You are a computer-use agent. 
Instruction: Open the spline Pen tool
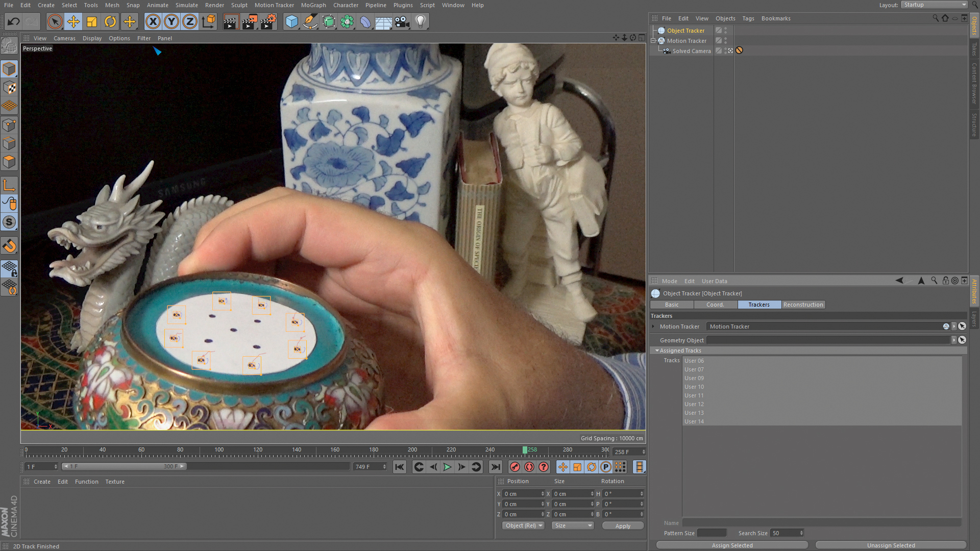(x=310, y=22)
